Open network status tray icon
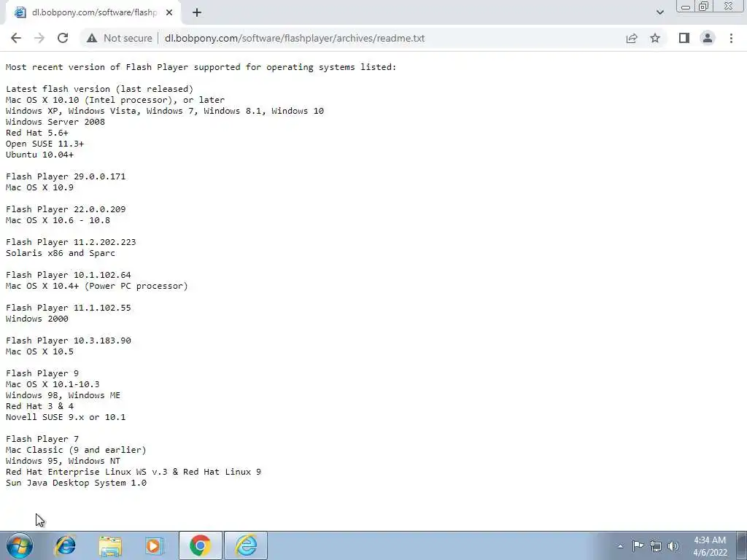747x560 pixels. click(656, 546)
